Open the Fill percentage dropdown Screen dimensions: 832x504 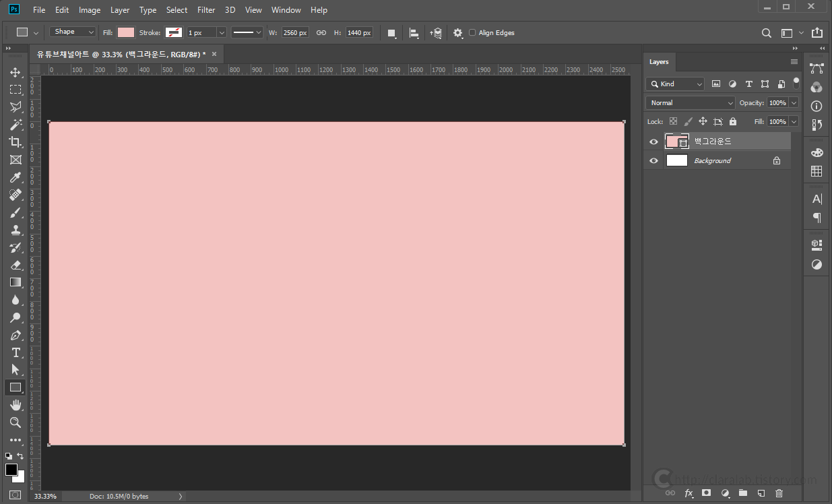794,122
